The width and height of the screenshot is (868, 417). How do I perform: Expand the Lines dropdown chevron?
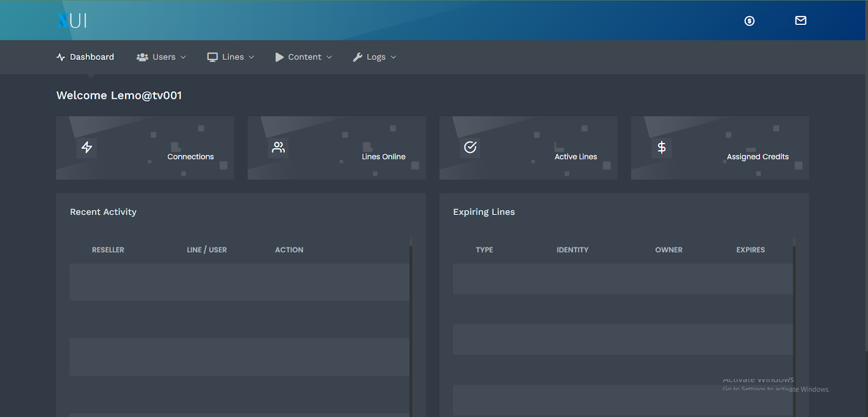252,57
